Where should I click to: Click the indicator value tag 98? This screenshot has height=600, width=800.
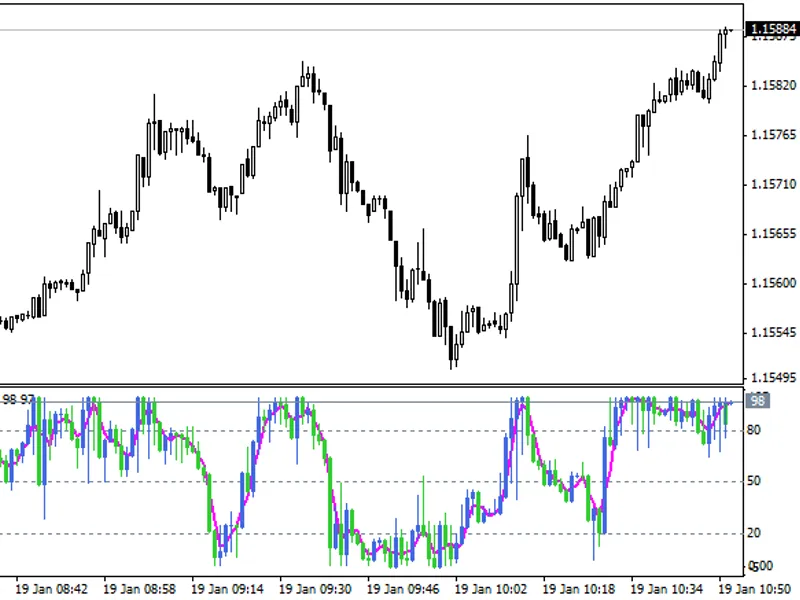tap(758, 401)
